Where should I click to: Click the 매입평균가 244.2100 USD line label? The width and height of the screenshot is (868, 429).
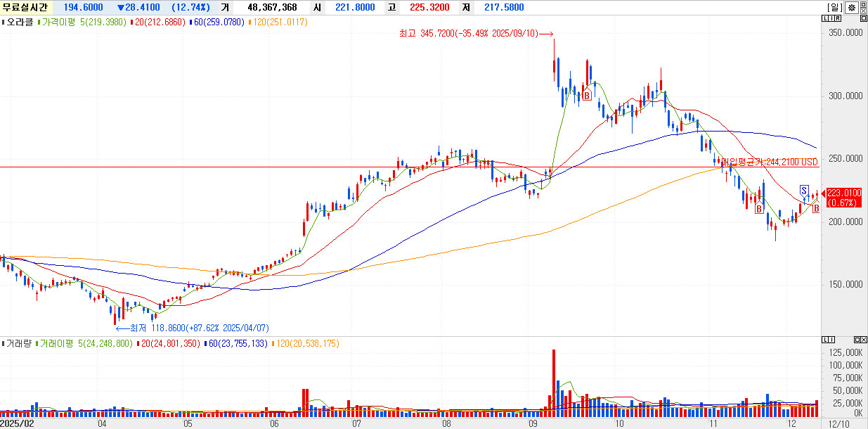point(770,162)
